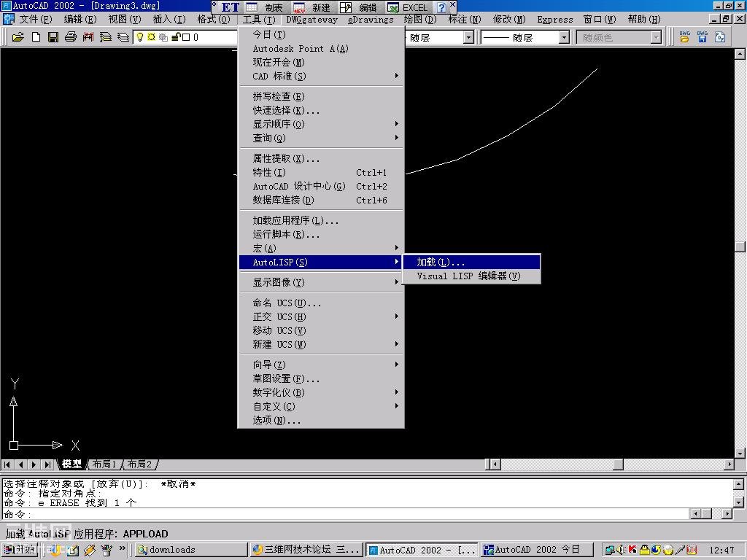Click the PDF export icon

pos(720,37)
